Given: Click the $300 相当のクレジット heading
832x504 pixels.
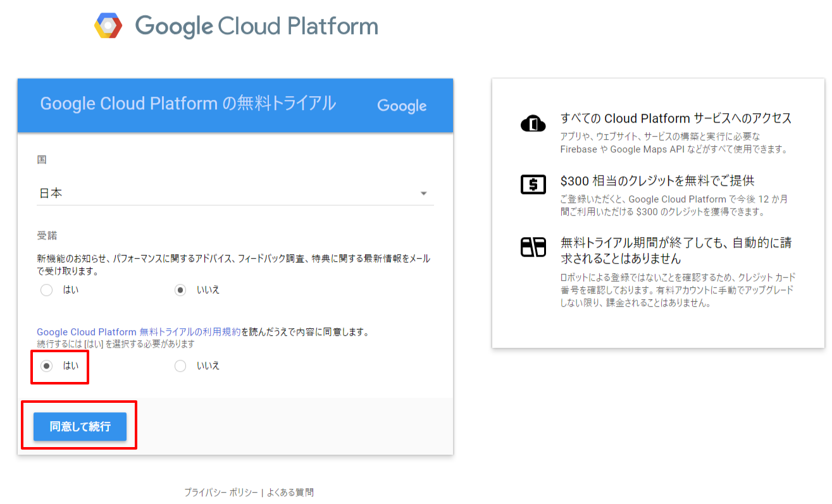Looking at the screenshot, I should pos(657,181).
